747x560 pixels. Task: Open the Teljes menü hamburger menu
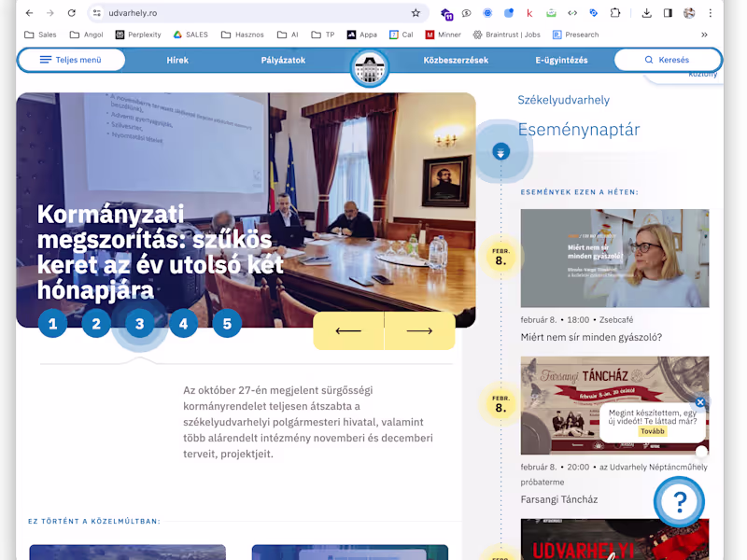72,60
